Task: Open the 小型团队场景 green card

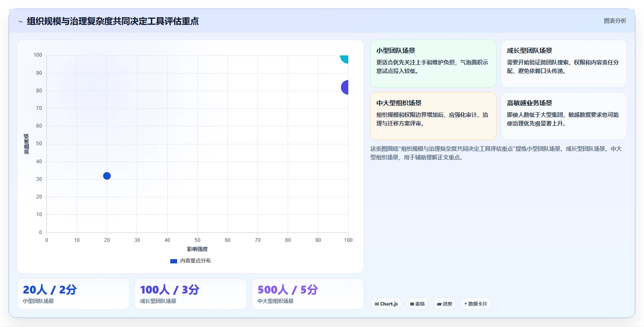Action: [x=433, y=64]
